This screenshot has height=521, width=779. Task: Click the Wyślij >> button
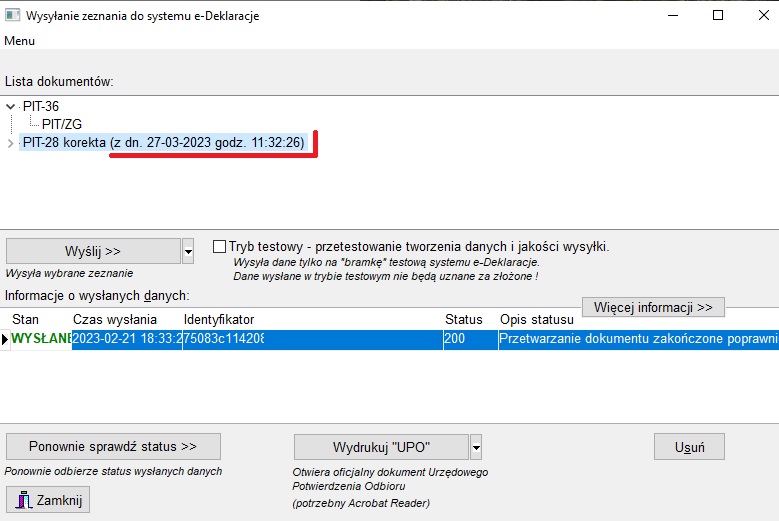point(93,251)
